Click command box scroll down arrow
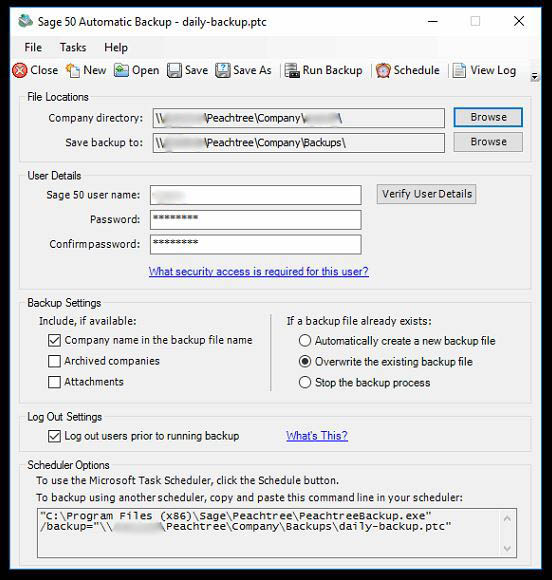The height and width of the screenshot is (580, 552). (x=507, y=548)
